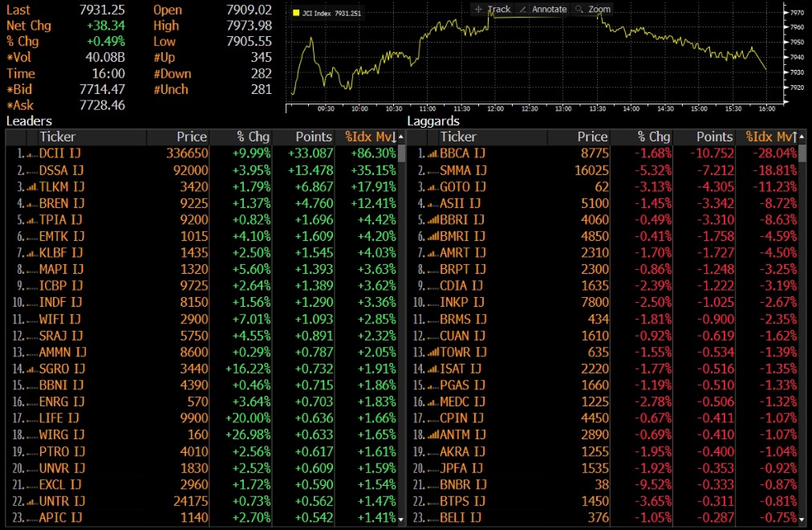Image resolution: width=812 pixels, height=530 pixels.
Task: Click the +16.22% change for SGRO IJ
Action: (248, 369)
